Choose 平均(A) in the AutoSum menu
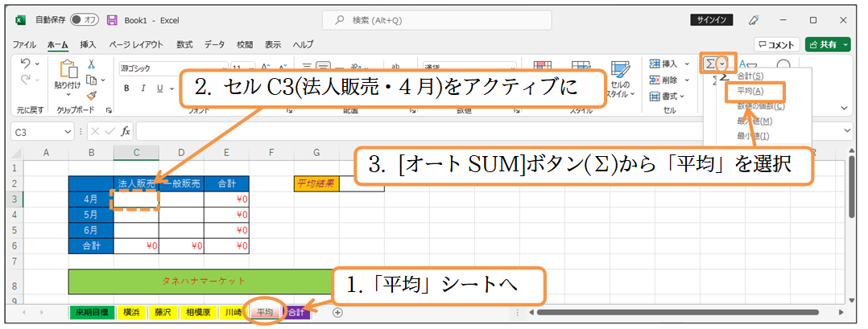 [x=750, y=91]
